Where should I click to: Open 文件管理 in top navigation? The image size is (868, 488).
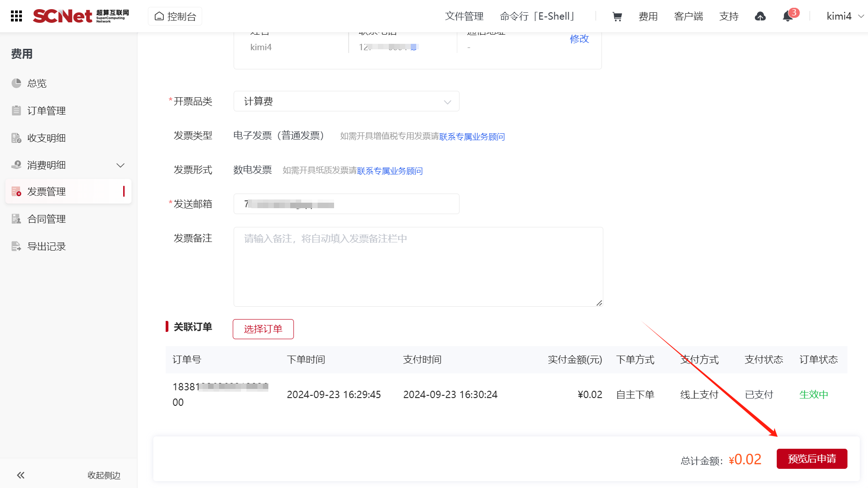click(464, 16)
